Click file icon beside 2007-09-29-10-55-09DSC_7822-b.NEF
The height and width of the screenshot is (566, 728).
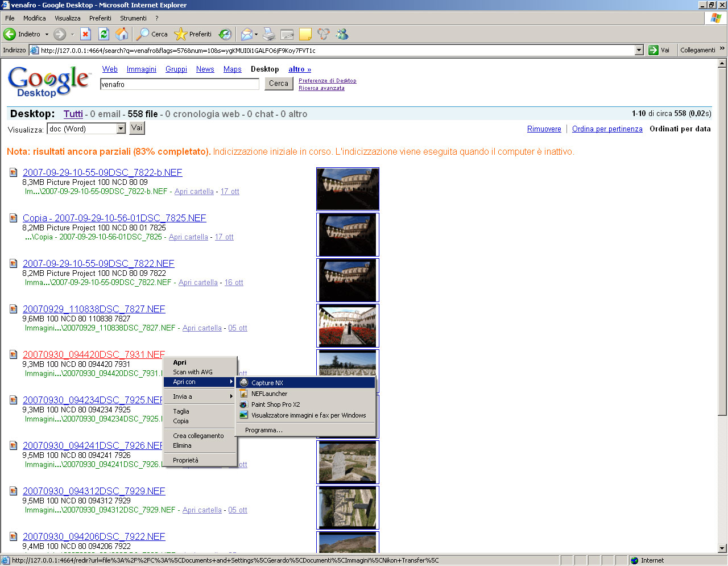click(13, 172)
